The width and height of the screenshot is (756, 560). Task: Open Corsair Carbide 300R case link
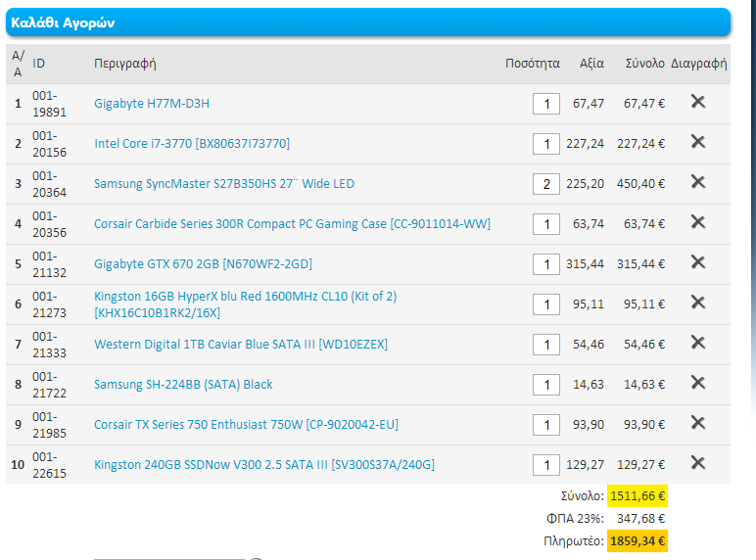[x=292, y=224]
